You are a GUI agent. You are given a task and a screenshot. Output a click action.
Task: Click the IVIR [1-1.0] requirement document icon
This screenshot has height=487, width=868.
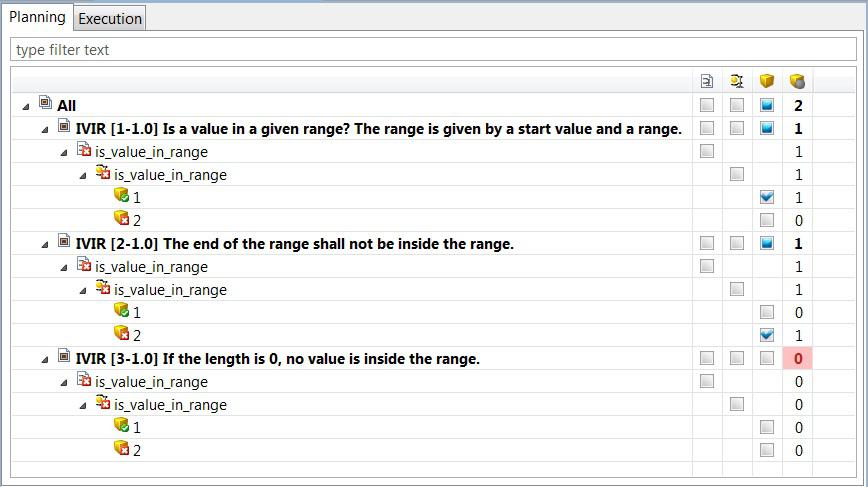pos(64,126)
